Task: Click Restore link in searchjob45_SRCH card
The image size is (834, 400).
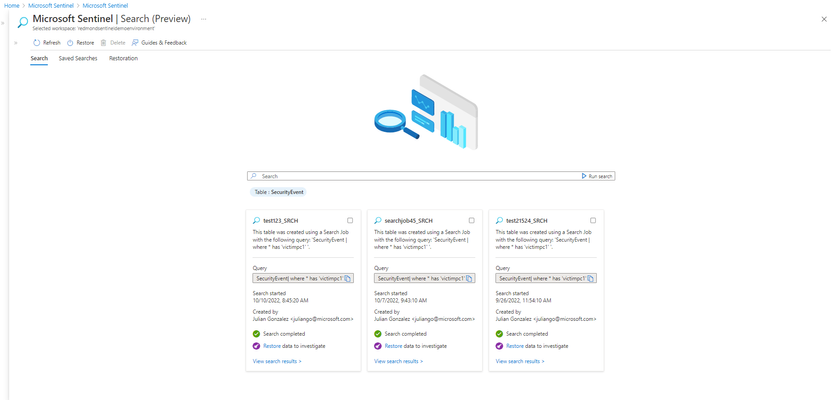Action: (394, 346)
